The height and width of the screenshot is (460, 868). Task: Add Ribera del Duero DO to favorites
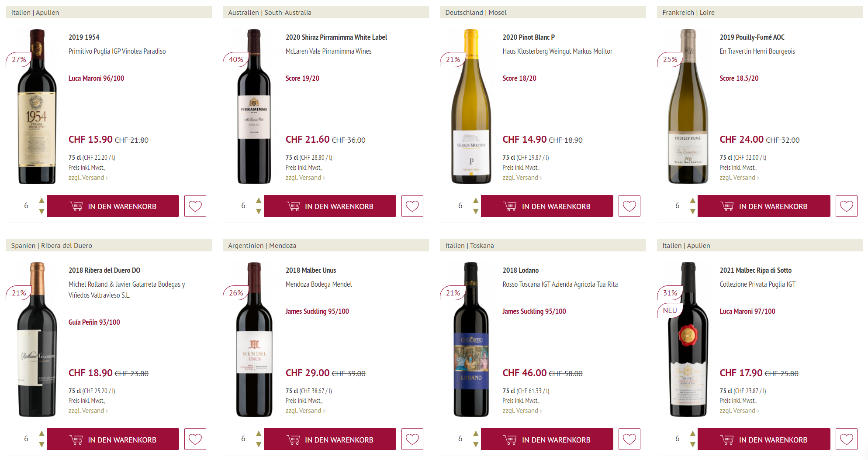pos(195,439)
